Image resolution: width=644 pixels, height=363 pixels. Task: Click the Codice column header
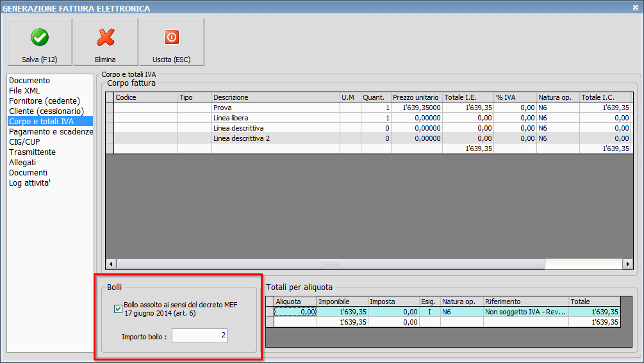[x=146, y=97]
